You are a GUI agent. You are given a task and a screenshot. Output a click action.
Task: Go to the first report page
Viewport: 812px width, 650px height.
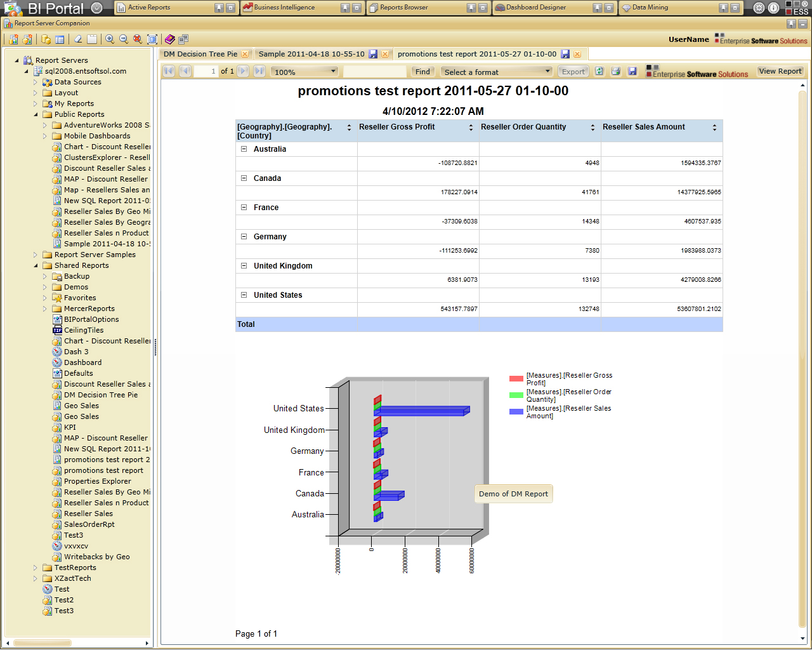(169, 71)
